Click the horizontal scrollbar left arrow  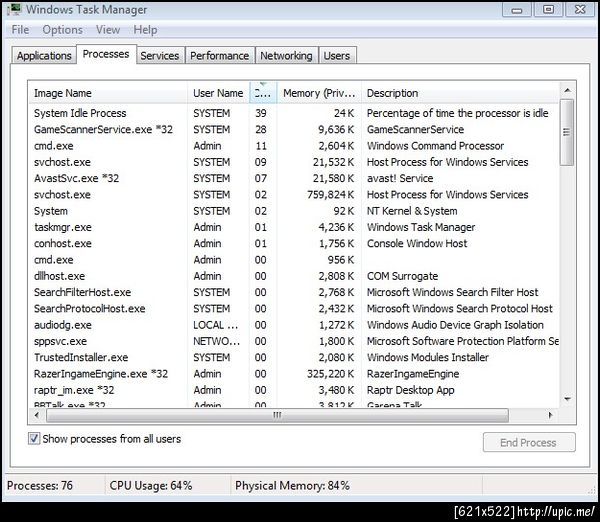coord(37,415)
